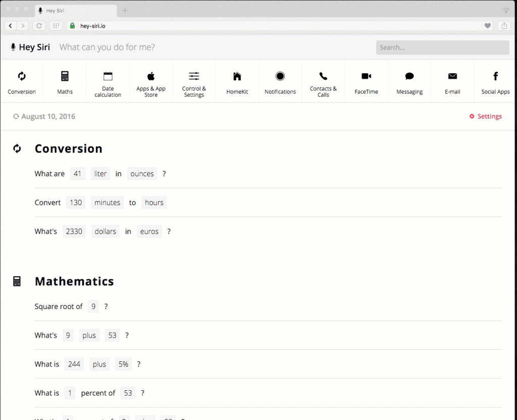Open the 'euros' currency selector

click(149, 232)
